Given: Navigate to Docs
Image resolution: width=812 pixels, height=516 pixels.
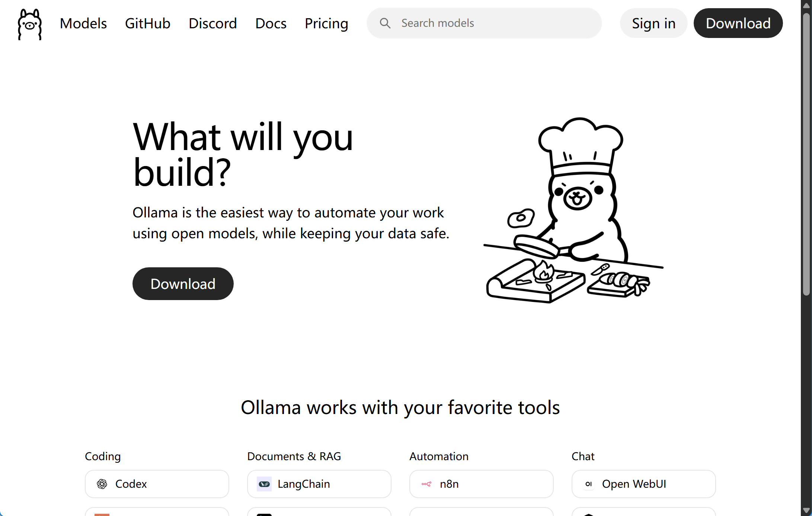Looking at the screenshot, I should (271, 23).
